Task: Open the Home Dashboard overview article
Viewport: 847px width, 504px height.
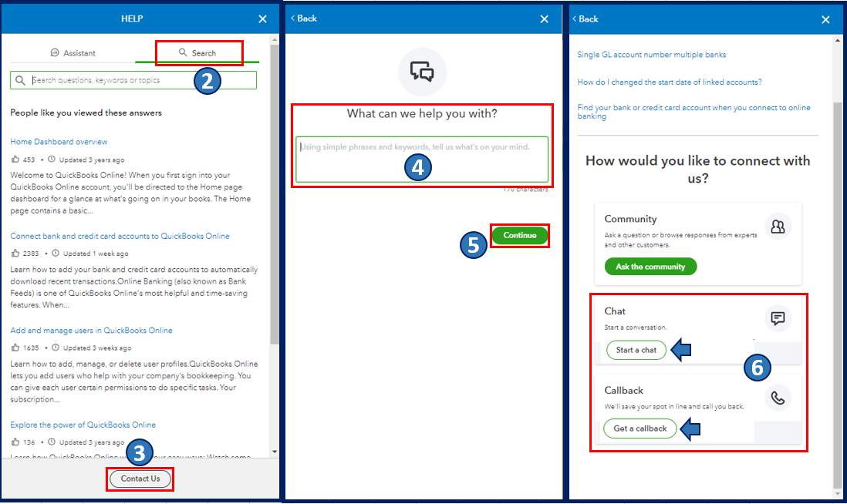Action: (59, 141)
